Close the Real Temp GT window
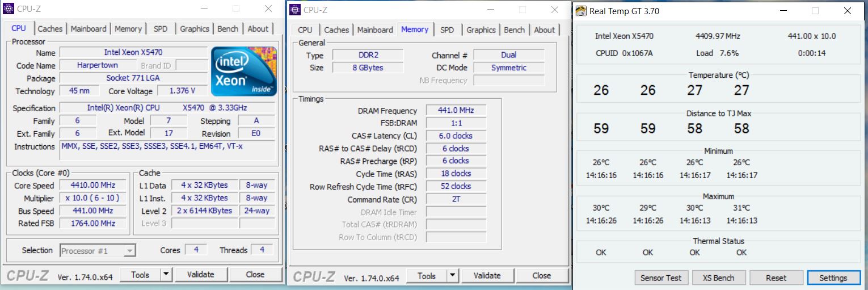The width and height of the screenshot is (868, 290). tap(848, 11)
